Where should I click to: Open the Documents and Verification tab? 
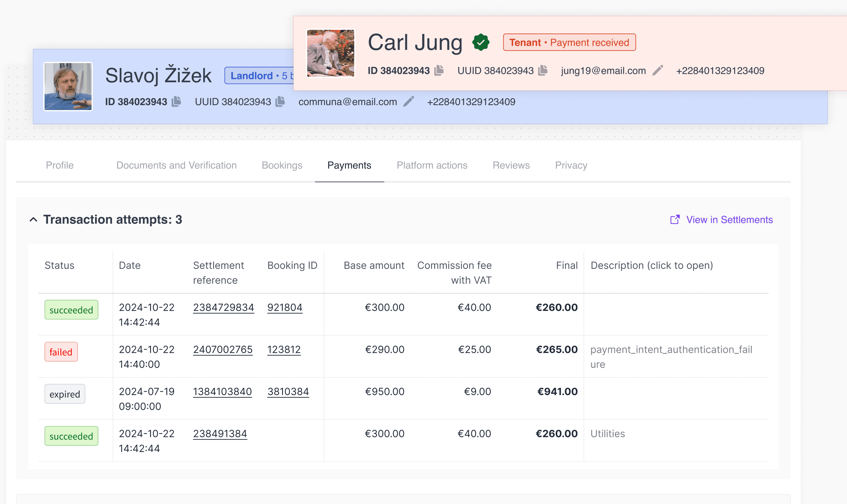(x=176, y=165)
